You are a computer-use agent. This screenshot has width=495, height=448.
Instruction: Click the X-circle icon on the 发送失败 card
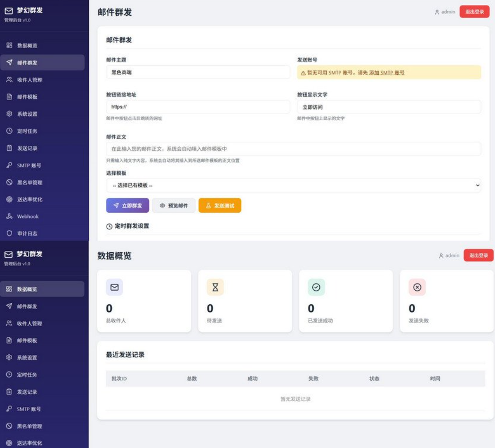pos(417,287)
